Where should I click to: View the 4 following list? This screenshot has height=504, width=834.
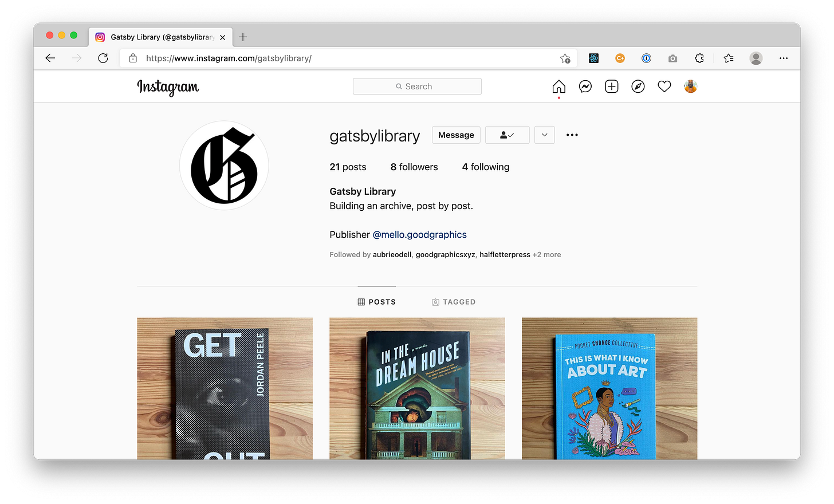[x=486, y=167]
